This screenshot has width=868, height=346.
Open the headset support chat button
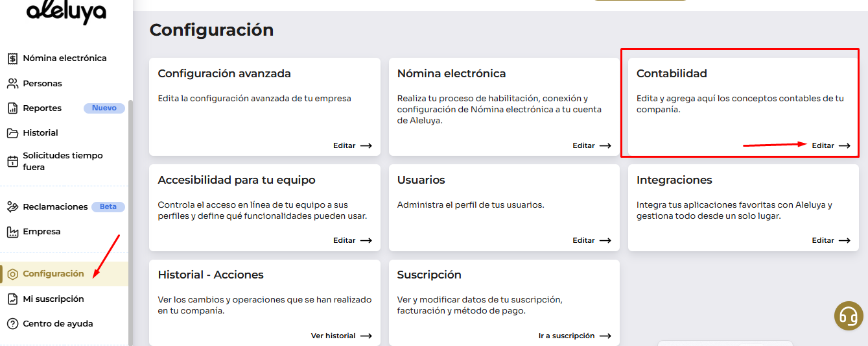[x=849, y=316]
